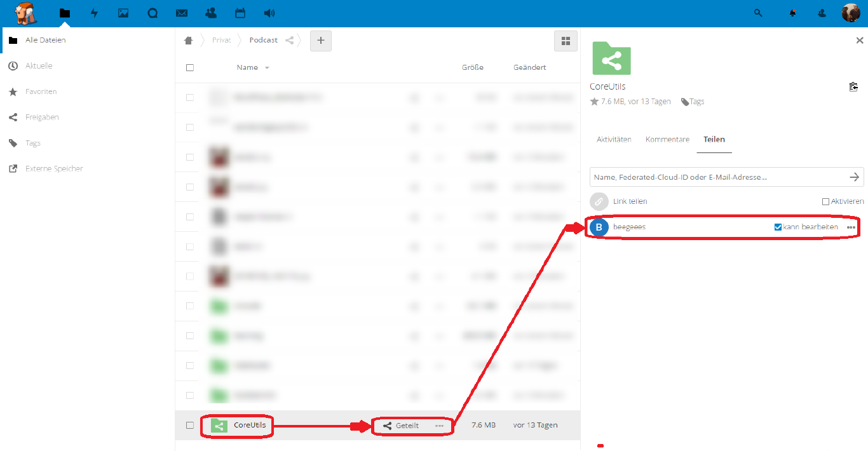Click the Geteilt share button for CoreUtils
Screen dimensions: 868x451
pos(401,426)
